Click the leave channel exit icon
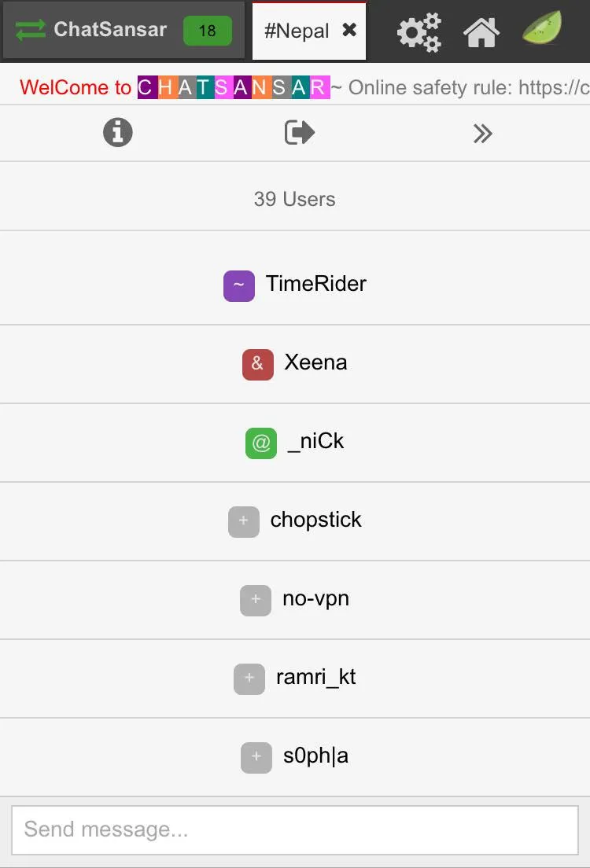 tap(299, 133)
